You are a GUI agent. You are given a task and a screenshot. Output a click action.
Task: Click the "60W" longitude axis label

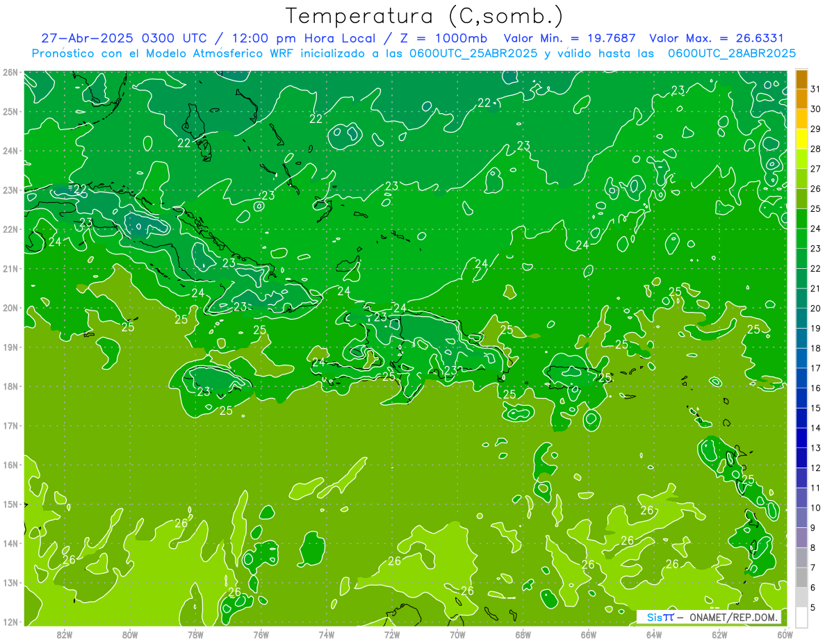[x=785, y=634]
